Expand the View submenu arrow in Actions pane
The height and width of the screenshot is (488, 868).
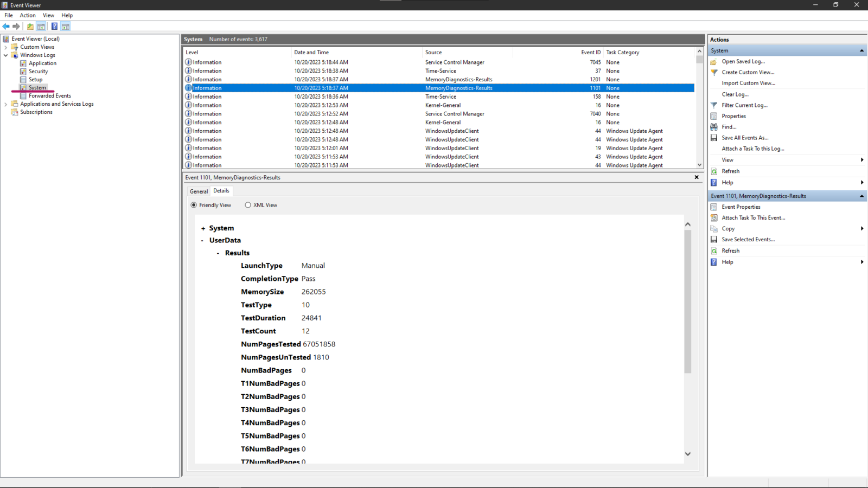pyautogui.click(x=861, y=159)
